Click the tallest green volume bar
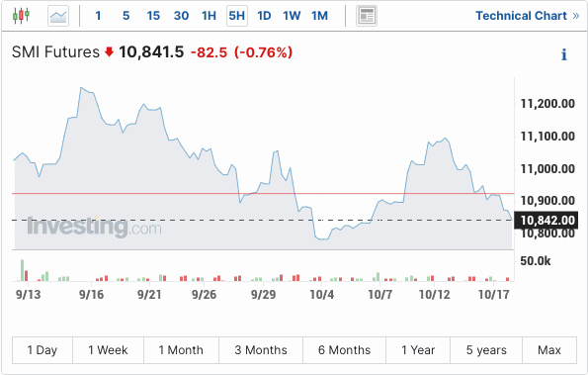 [x=22, y=270]
